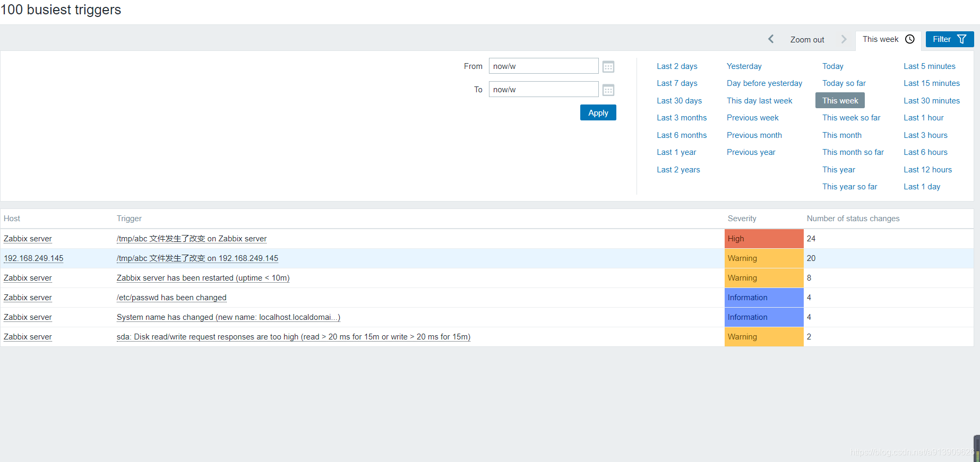Choose This day last week

[x=759, y=101]
